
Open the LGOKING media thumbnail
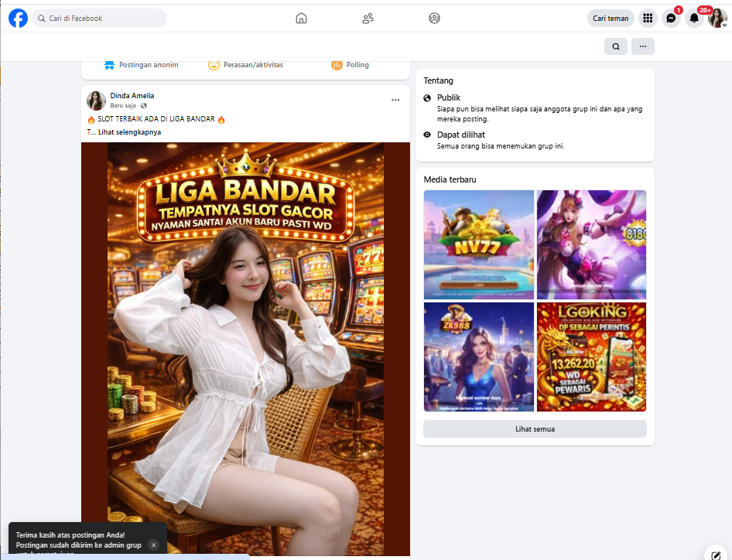591,357
